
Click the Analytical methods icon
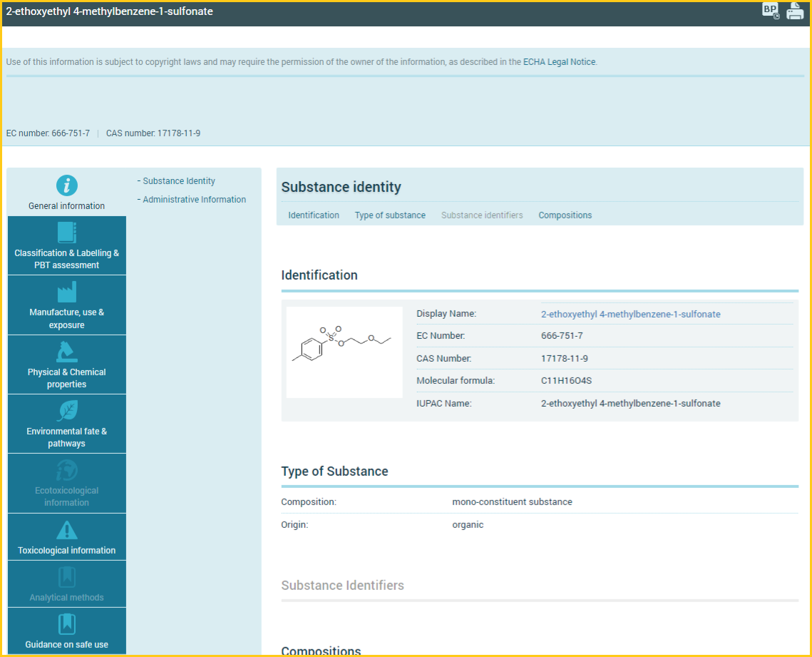[x=66, y=577]
